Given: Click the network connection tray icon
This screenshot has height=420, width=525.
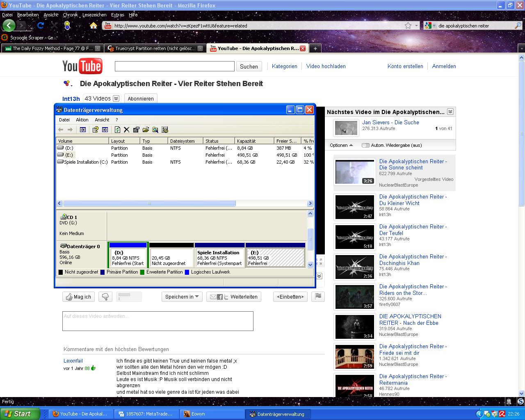Looking at the screenshot, I should click(487, 414).
